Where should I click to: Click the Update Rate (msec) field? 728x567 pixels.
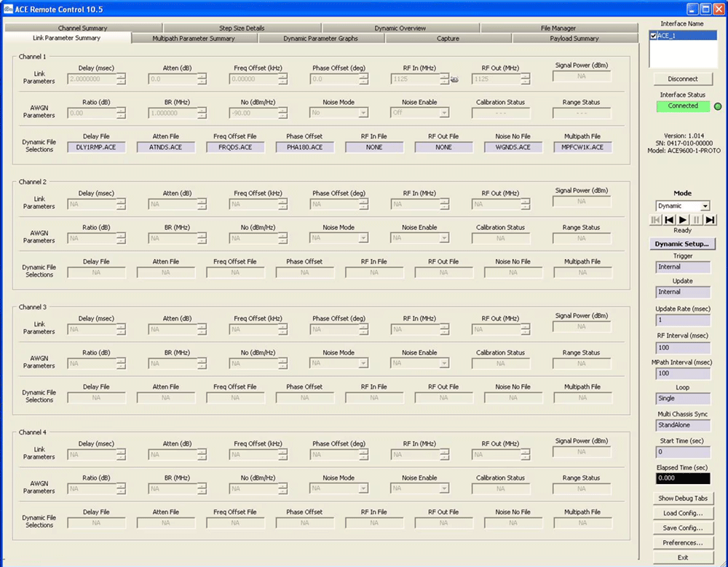[x=682, y=320]
